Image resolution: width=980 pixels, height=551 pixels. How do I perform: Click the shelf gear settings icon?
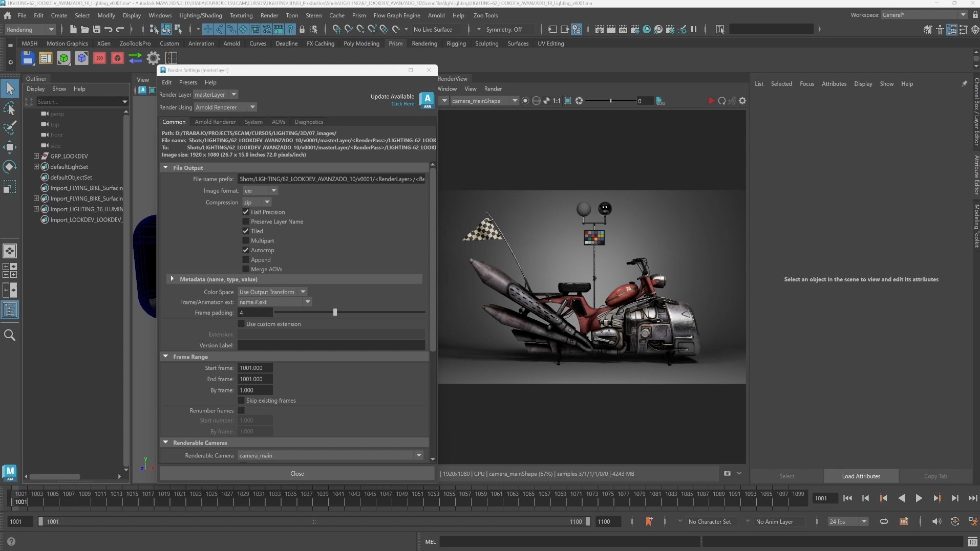[153, 58]
